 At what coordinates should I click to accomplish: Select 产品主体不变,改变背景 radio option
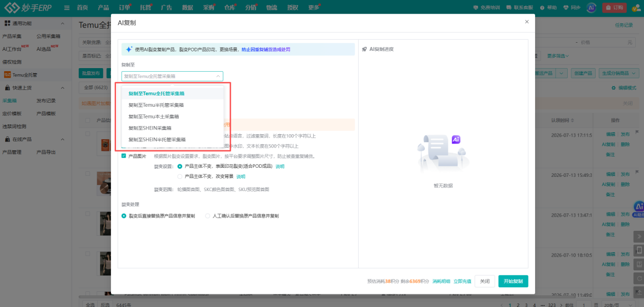click(180, 176)
